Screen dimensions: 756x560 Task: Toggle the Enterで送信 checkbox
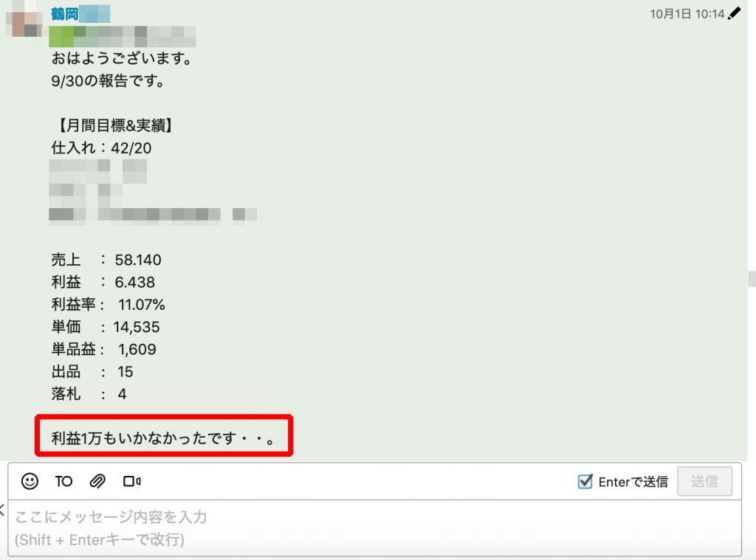point(585,481)
